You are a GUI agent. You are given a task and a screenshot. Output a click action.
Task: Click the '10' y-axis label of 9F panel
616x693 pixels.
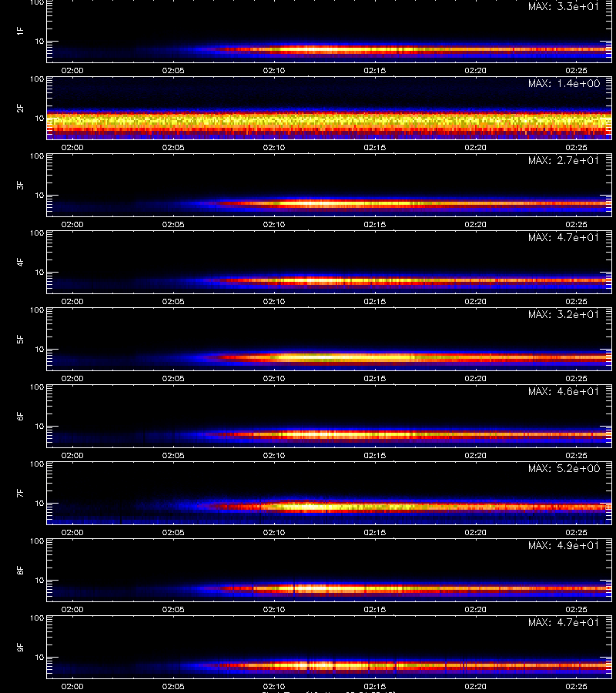click(39, 658)
